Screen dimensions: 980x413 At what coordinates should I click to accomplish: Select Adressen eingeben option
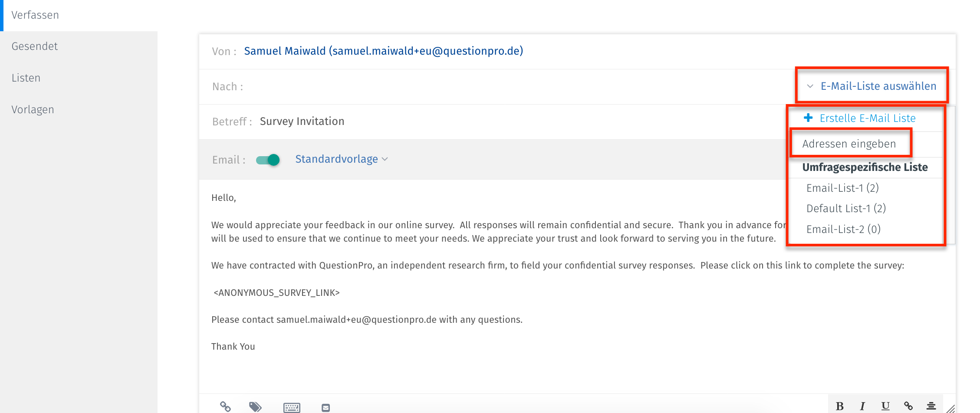849,144
